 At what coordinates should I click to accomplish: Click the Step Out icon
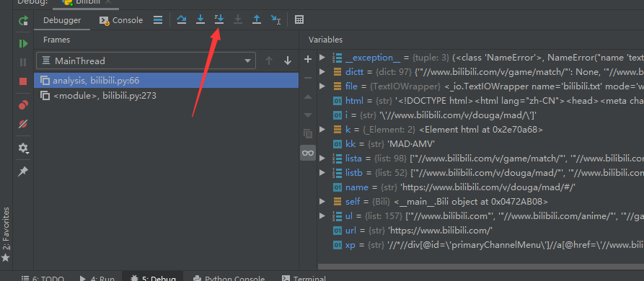(x=257, y=19)
